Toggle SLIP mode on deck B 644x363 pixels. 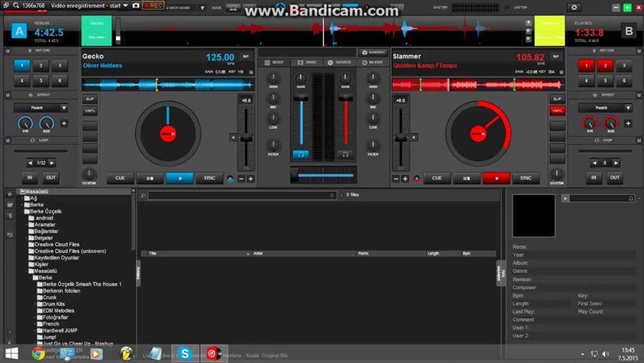tap(558, 99)
